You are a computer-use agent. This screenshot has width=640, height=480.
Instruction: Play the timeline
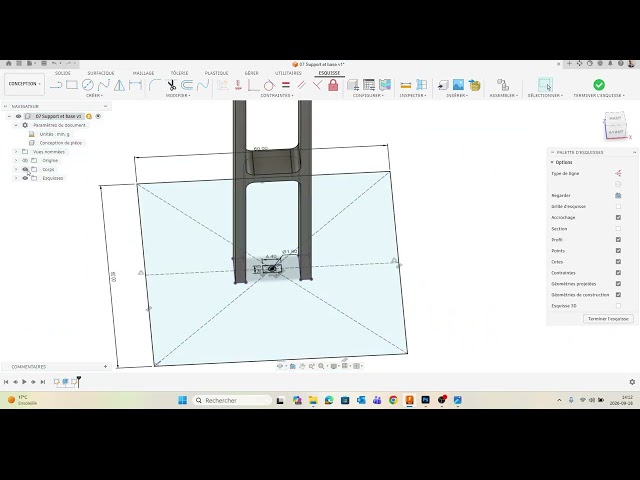24,382
